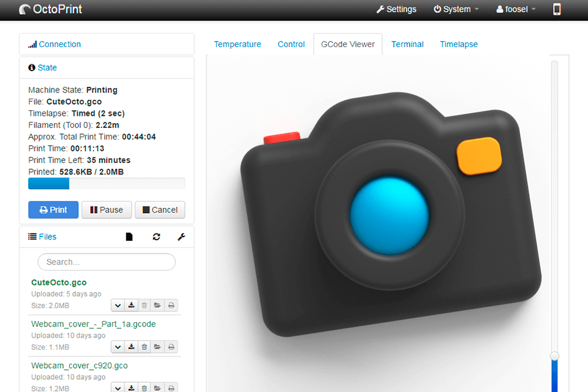This screenshot has height=392, width=588.
Task: Collapse the Connection panel
Action: pyautogui.click(x=59, y=44)
